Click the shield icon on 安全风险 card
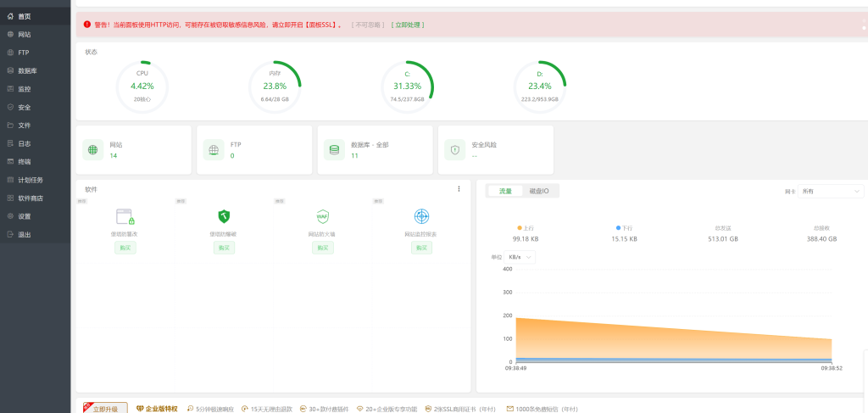 tap(455, 150)
